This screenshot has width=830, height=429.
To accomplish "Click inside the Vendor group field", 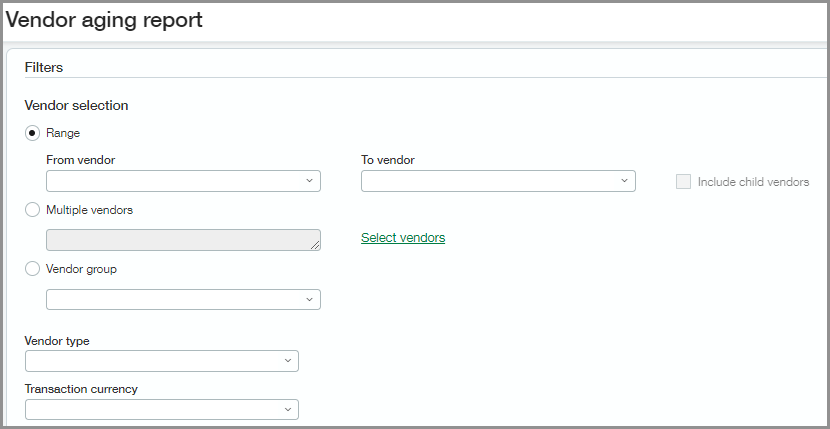I will [x=172, y=300].
